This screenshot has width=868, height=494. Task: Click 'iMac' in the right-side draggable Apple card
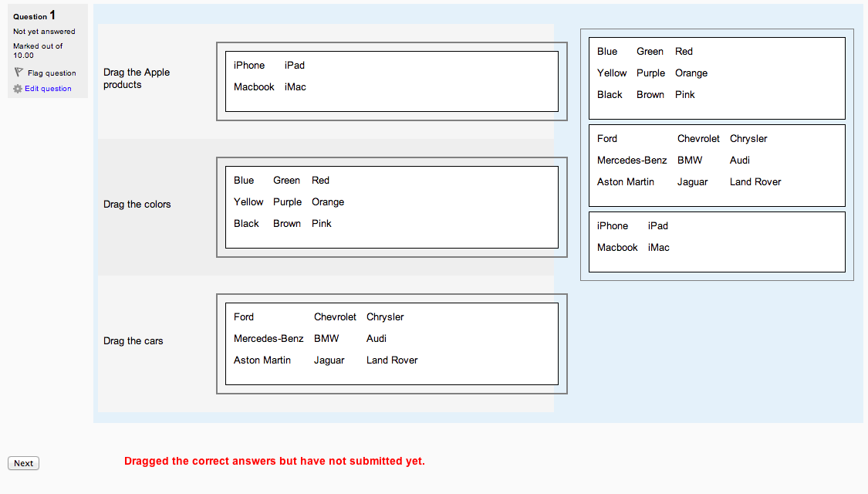pos(659,248)
